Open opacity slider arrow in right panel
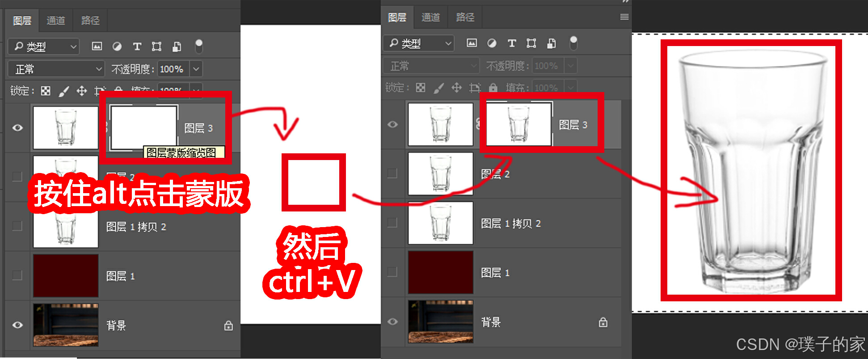Viewport: 868px width, 359px height. pos(571,66)
